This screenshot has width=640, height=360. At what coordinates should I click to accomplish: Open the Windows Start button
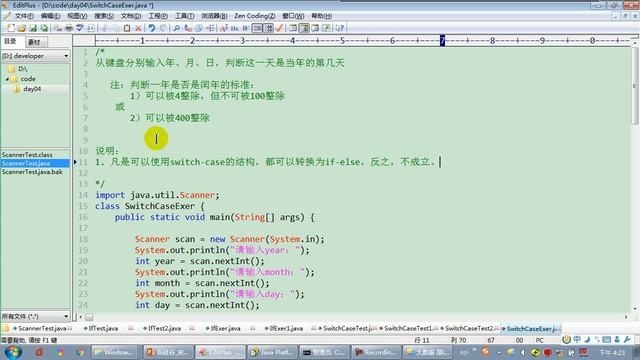point(13,352)
